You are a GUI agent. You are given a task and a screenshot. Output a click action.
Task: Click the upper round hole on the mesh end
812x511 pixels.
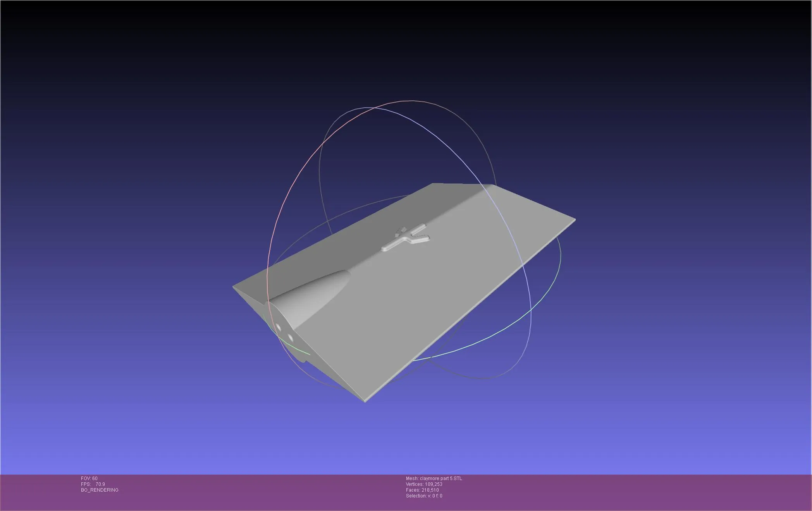pos(278,327)
